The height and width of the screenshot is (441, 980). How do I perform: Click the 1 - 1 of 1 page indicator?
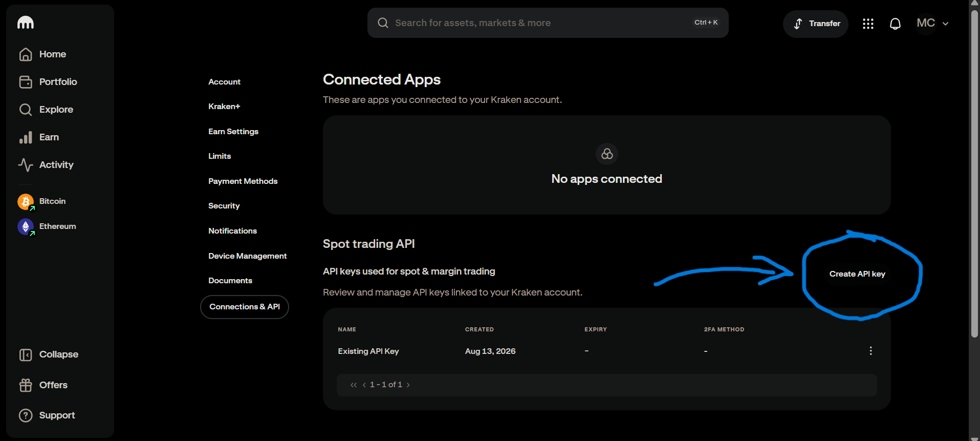386,385
